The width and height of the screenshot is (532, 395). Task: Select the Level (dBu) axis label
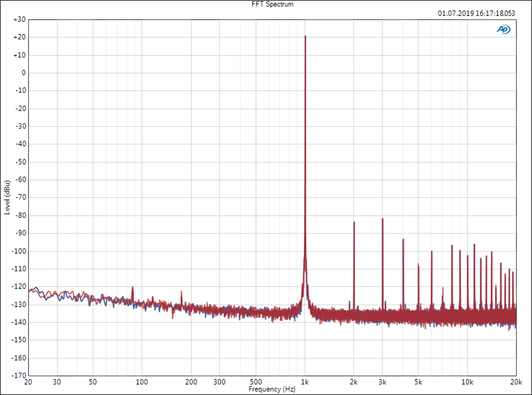[x=7, y=198]
